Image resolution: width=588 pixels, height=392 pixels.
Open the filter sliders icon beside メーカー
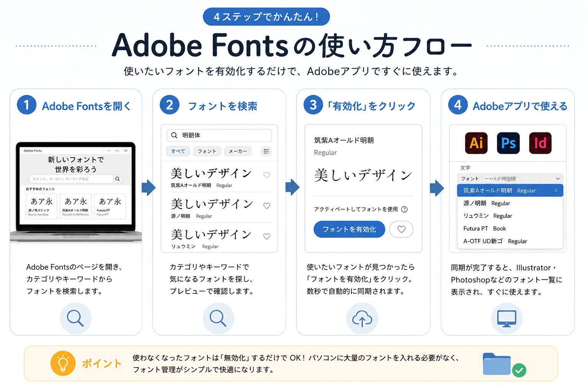[266, 151]
